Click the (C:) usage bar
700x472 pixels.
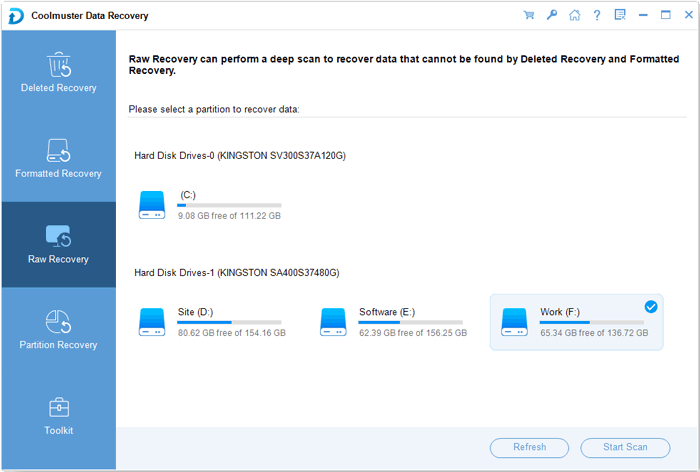(x=229, y=205)
